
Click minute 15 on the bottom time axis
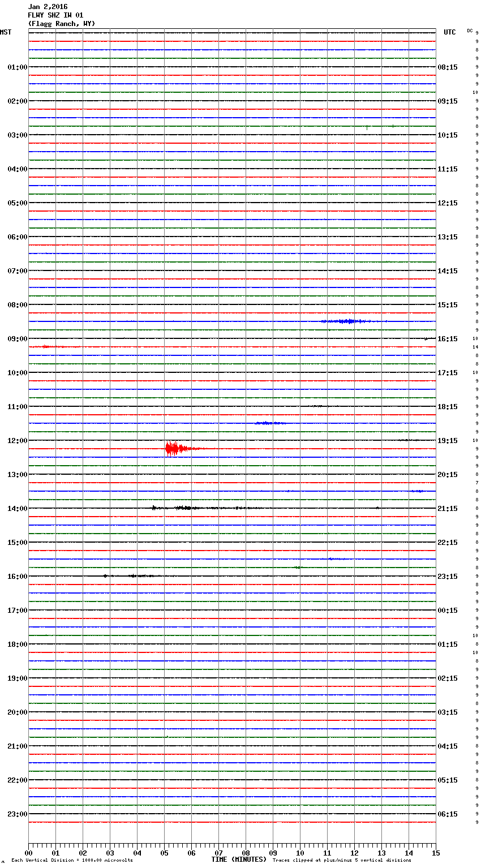click(436, 853)
